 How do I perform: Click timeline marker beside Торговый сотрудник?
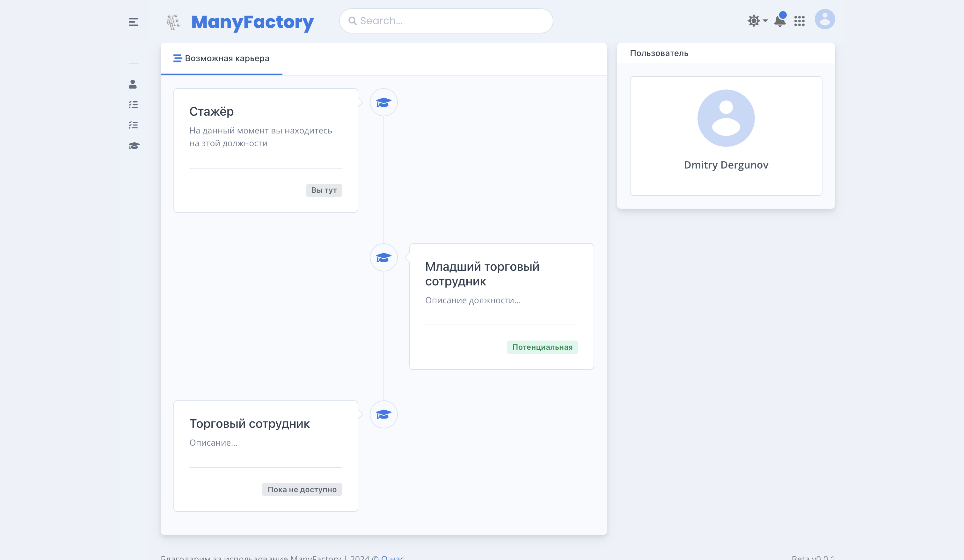point(383,414)
